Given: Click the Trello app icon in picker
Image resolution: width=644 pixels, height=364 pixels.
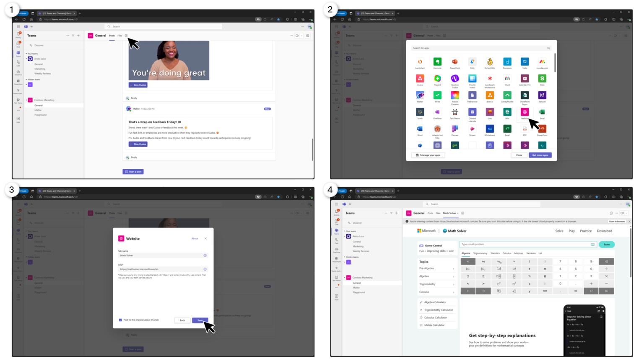Looking at the screenshot, I should point(525,62).
